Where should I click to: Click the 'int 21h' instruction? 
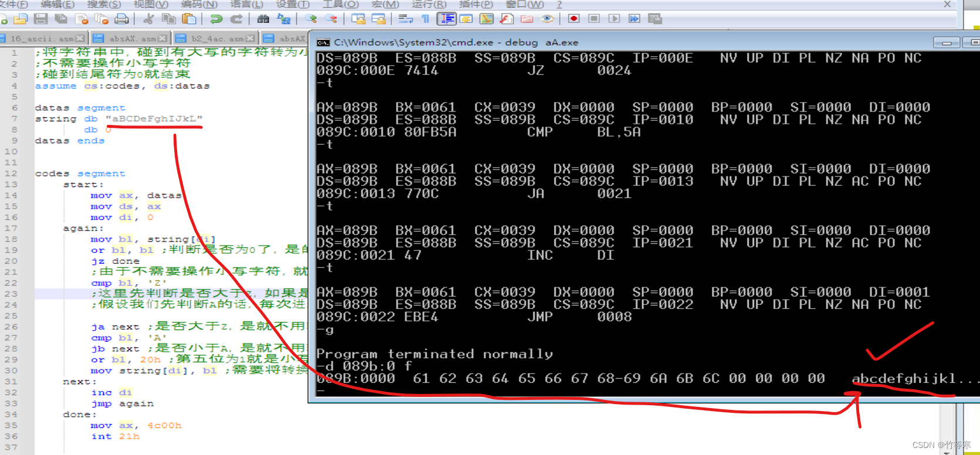(116, 436)
